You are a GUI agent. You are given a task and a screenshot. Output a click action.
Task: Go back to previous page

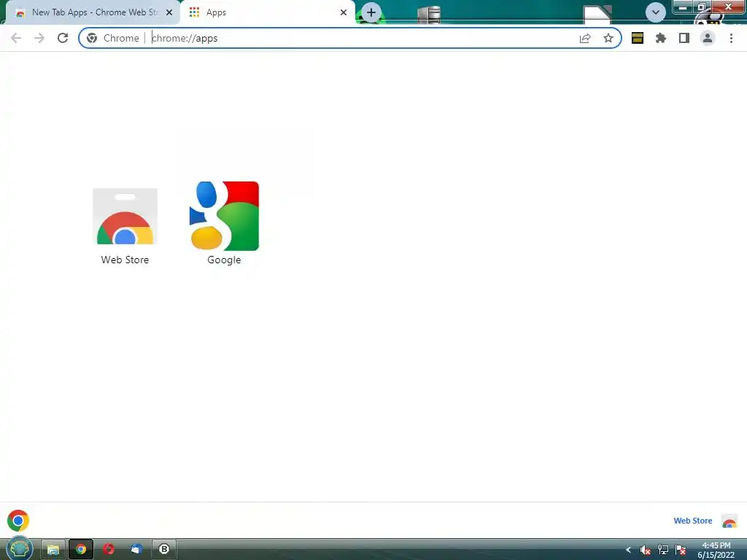(x=16, y=38)
